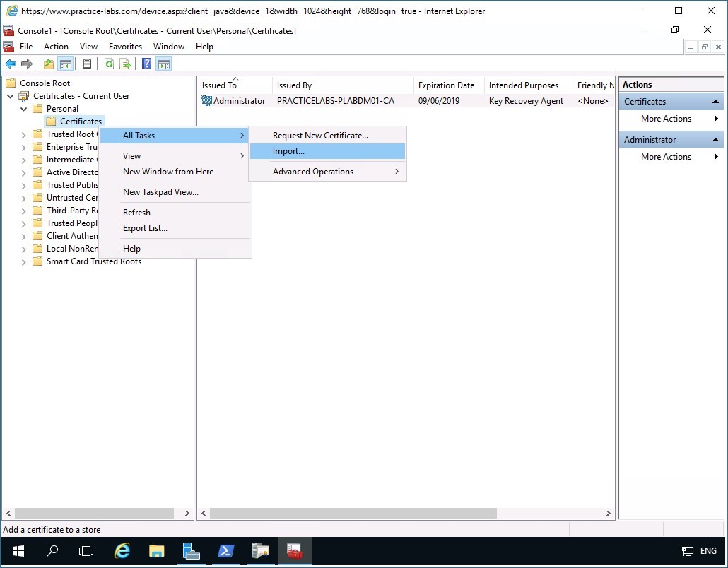The image size is (728, 568).
Task: Choose Request New Certificate... menu entry
Action: [320, 136]
